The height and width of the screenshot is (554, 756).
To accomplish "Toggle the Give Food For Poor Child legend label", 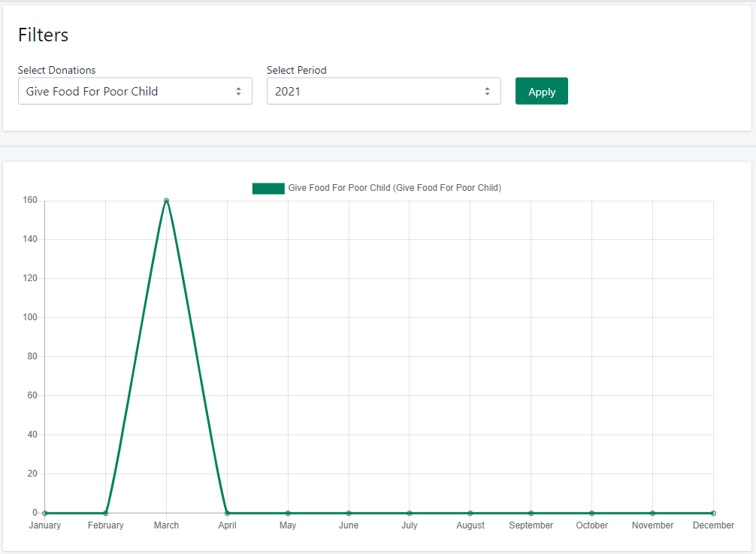I will [395, 188].
